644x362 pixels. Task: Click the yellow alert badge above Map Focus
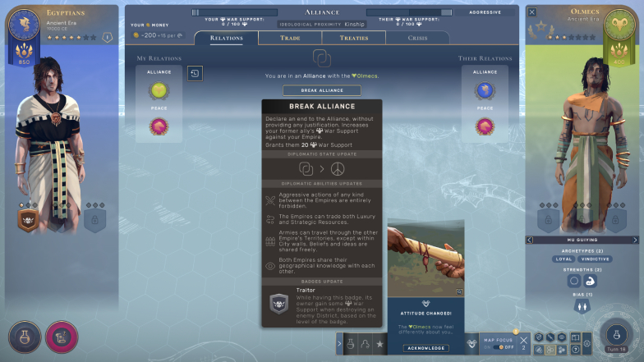pyautogui.click(x=516, y=332)
